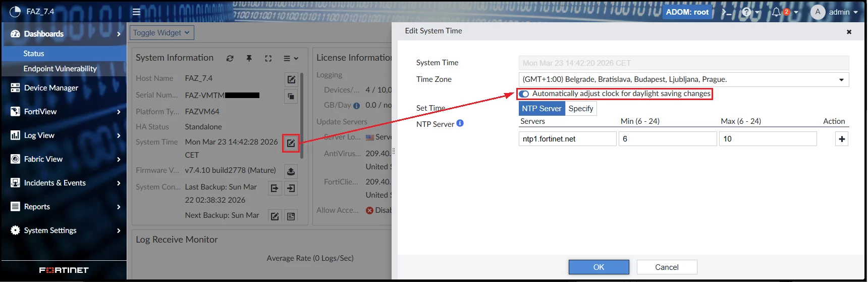Click the Max interval field
The height and width of the screenshot is (282, 868).
[768, 139]
